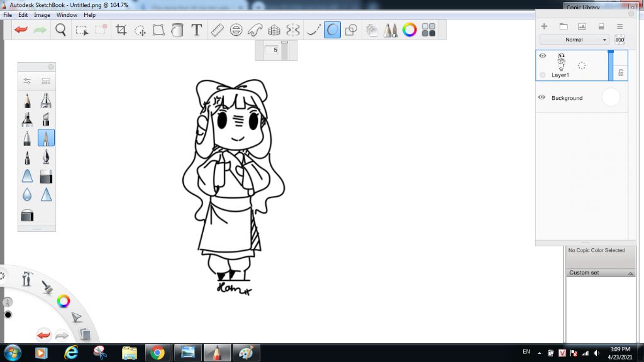644x362 pixels.
Task: Select the Flood Fill bucket tool
Action: 177,30
